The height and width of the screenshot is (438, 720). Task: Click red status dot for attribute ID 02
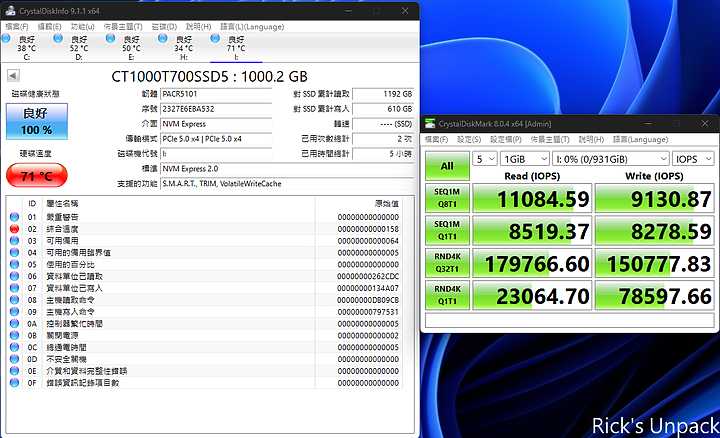tap(14, 229)
